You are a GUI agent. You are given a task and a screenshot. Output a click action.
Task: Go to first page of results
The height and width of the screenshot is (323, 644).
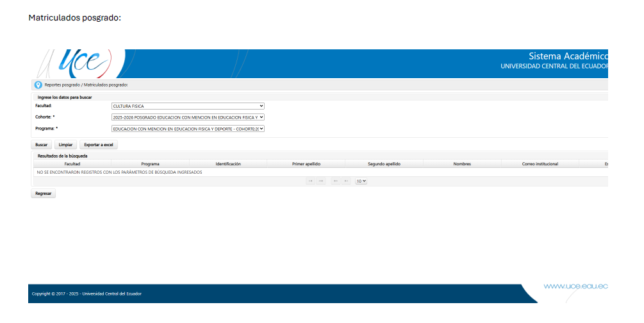pyautogui.click(x=311, y=181)
